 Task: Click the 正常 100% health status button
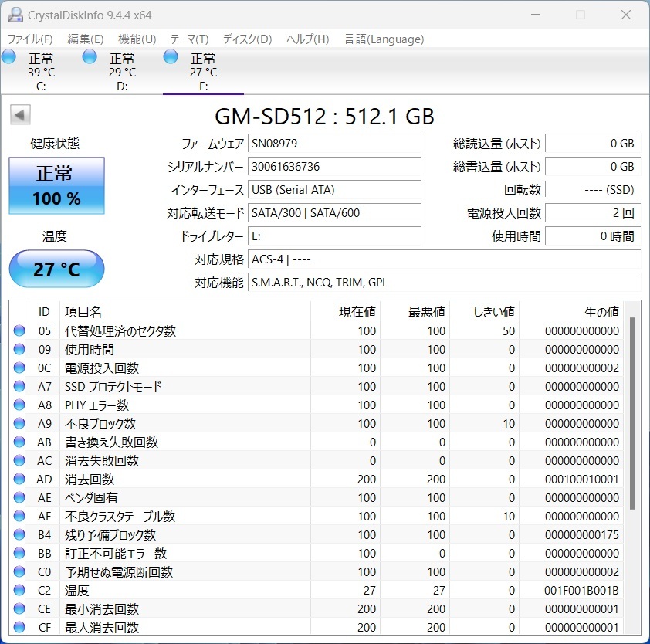56,186
